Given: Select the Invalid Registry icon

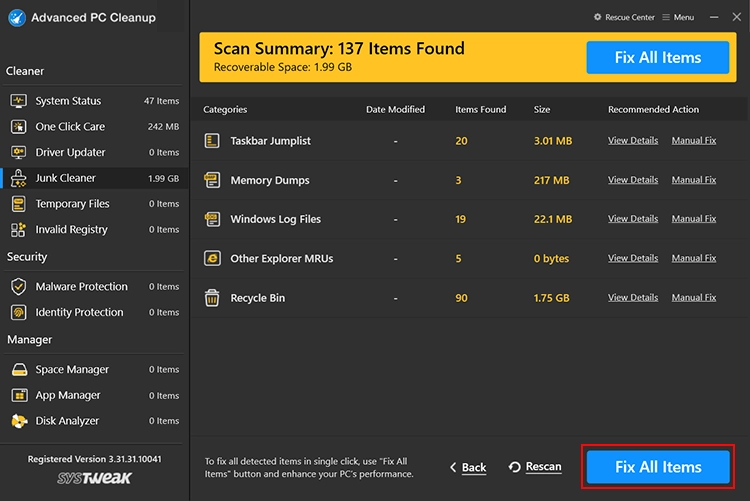Looking at the screenshot, I should [x=18, y=229].
